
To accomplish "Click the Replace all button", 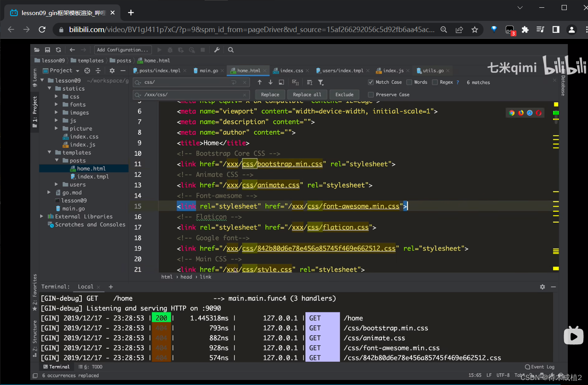I will [307, 95].
